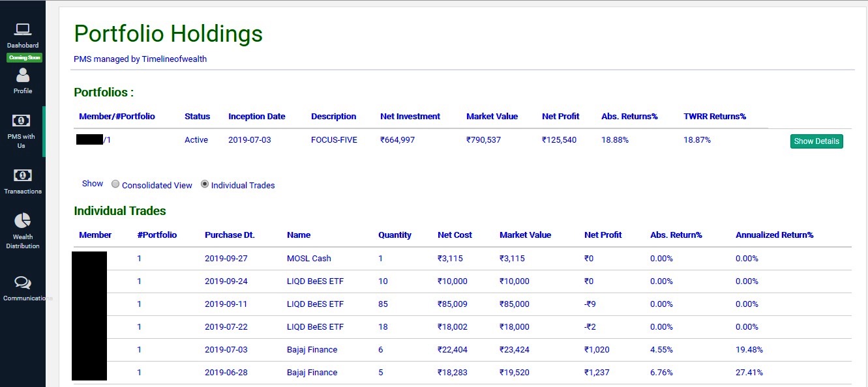Click the PMS managed by Timelineofwealth text
The width and height of the screenshot is (868, 387).
tap(140, 59)
